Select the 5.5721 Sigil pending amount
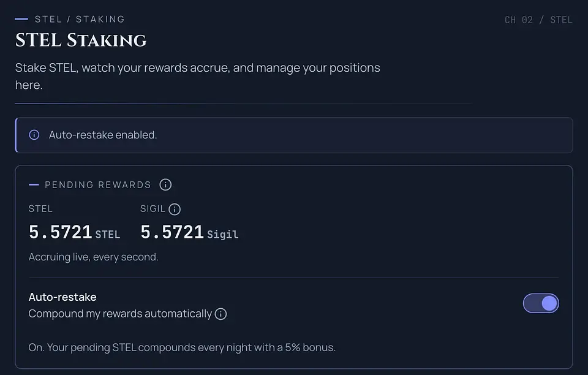This screenshot has width=588, height=375. tap(189, 232)
